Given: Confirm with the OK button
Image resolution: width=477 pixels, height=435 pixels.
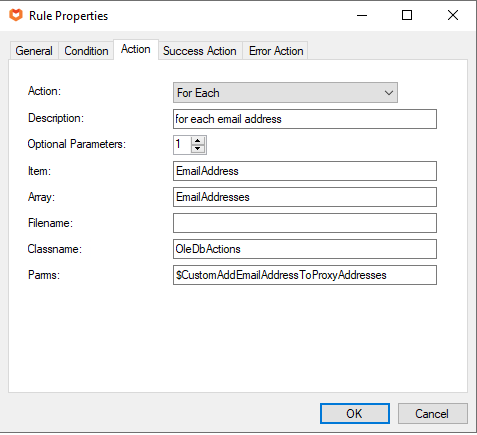Looking at the screenshot, I should point(355,414).
